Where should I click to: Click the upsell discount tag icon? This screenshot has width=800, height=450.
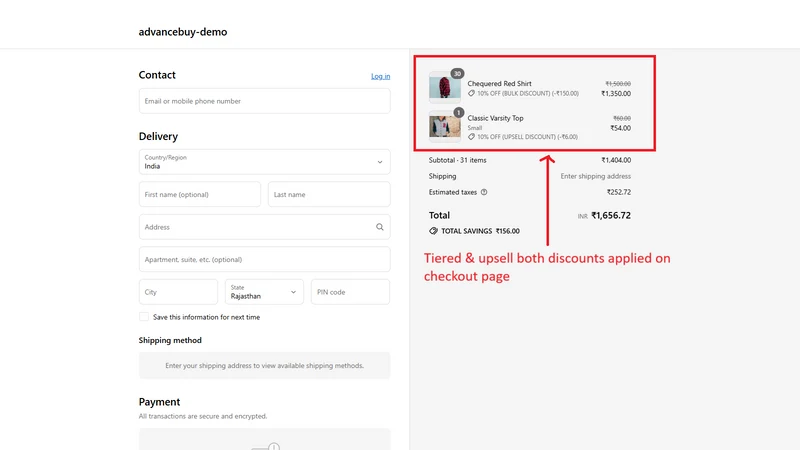[471, 137]
